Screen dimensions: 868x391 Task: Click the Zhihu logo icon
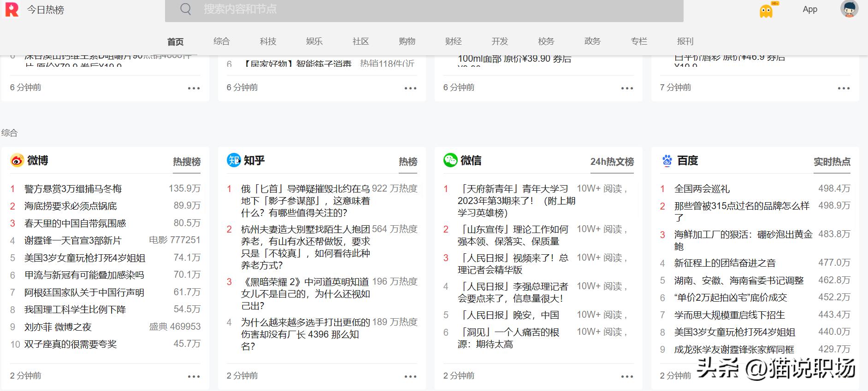coord(234,160)
